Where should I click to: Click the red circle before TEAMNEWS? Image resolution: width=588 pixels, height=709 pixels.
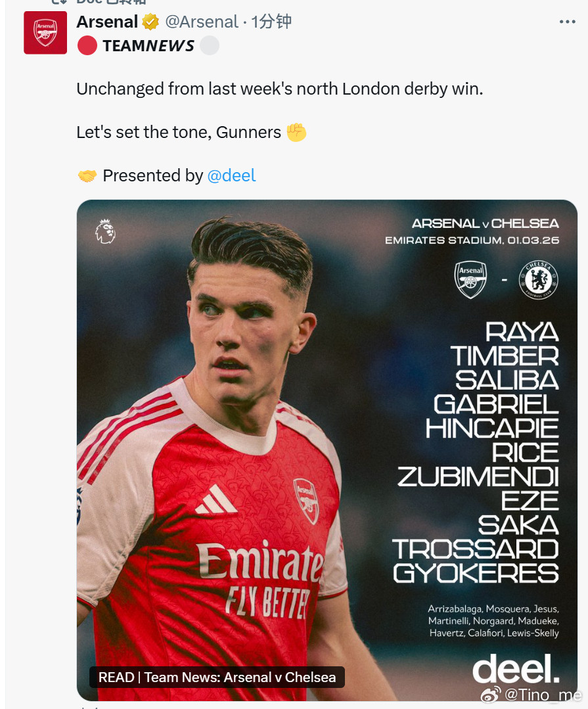[87, 45]
